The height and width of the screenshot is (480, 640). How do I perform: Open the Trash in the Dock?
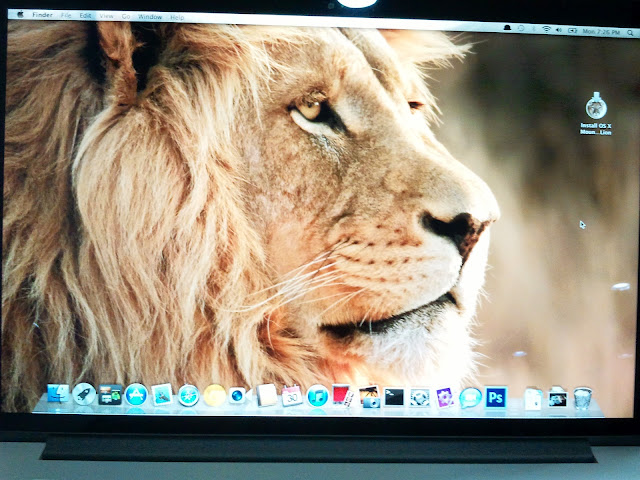583,398
